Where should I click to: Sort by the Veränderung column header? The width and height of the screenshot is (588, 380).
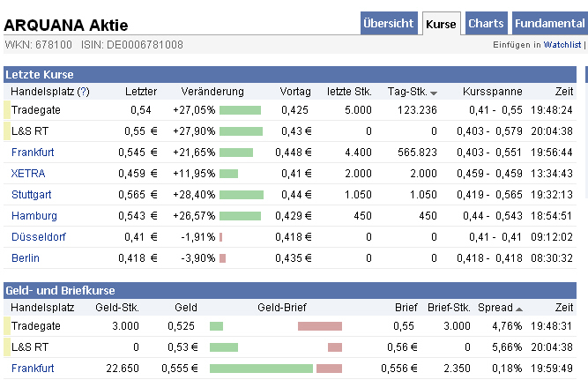coord(212,92)
